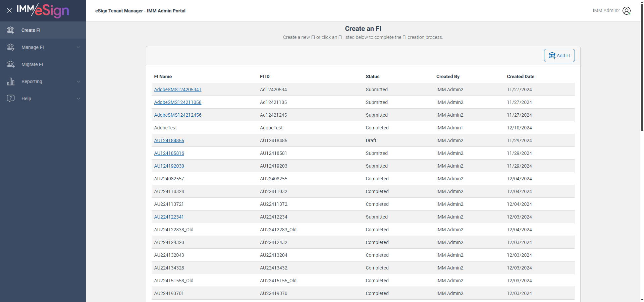644x302 pixels.
Task: Click the Migrate FI arrow-bank icon
Action: [x=11, y=64]
